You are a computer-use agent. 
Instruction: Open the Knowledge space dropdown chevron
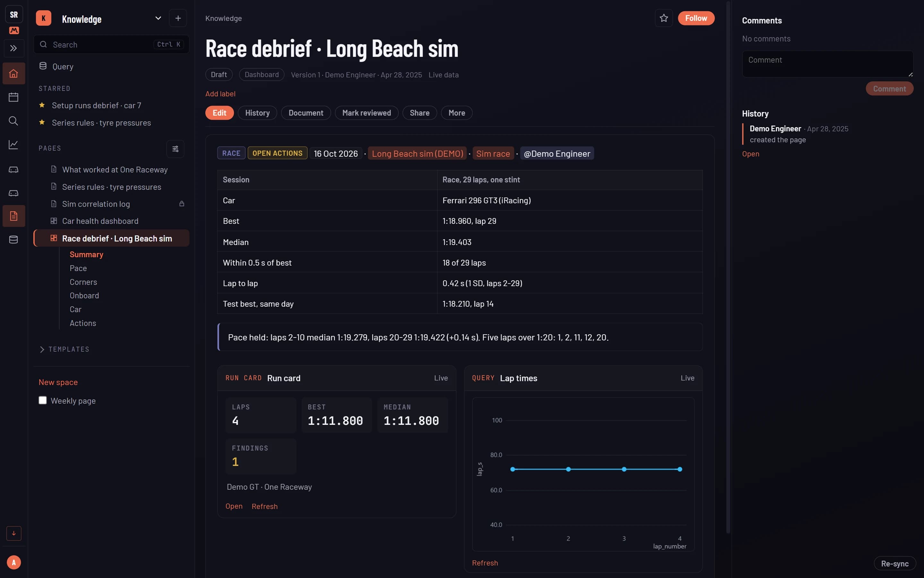click(158, 18)
